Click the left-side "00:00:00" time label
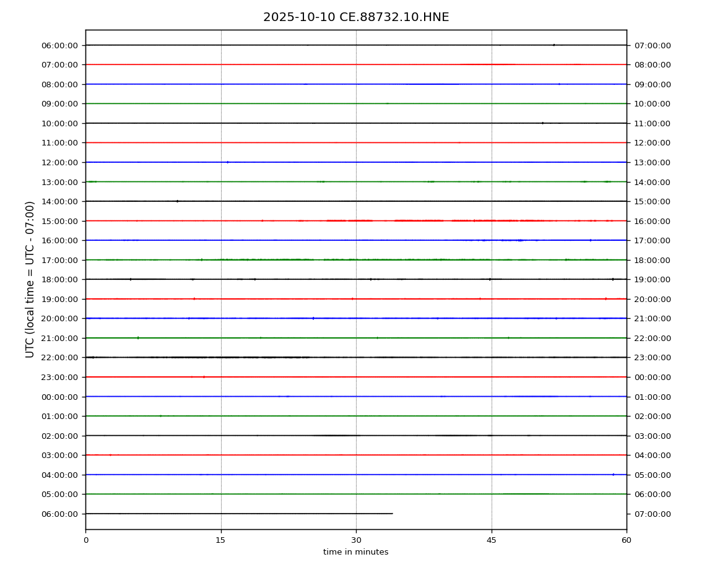712x588 pixels. point(60,397)
